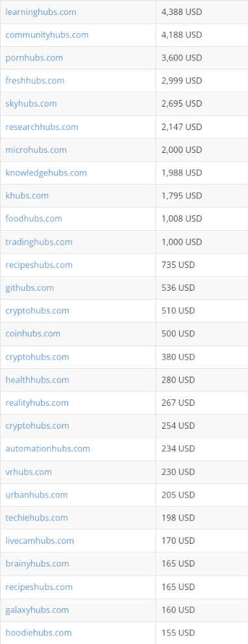The width and height of the screenshot is (248, 644).
Task: Open coinhubs.com domain link
Action: tap(33, 334)
